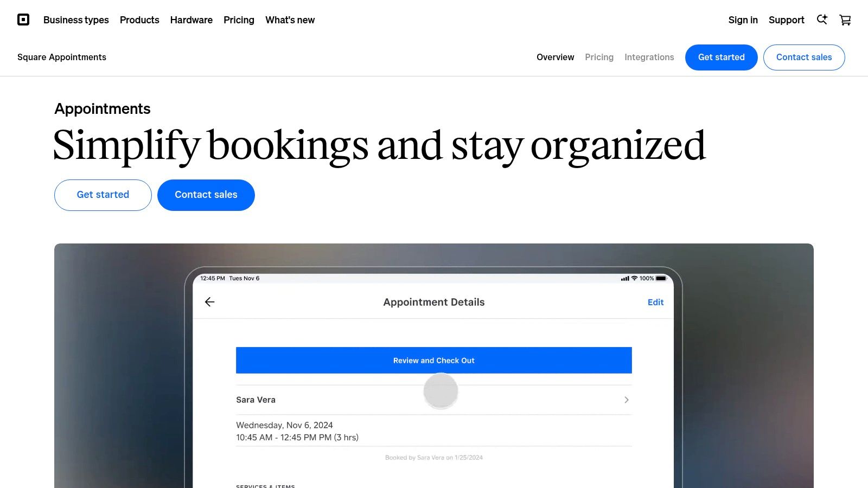This screenshot has height=488, width=868.
Task: Expand the Sara Vera customer row chevron
Action: [x=626, y=400]
